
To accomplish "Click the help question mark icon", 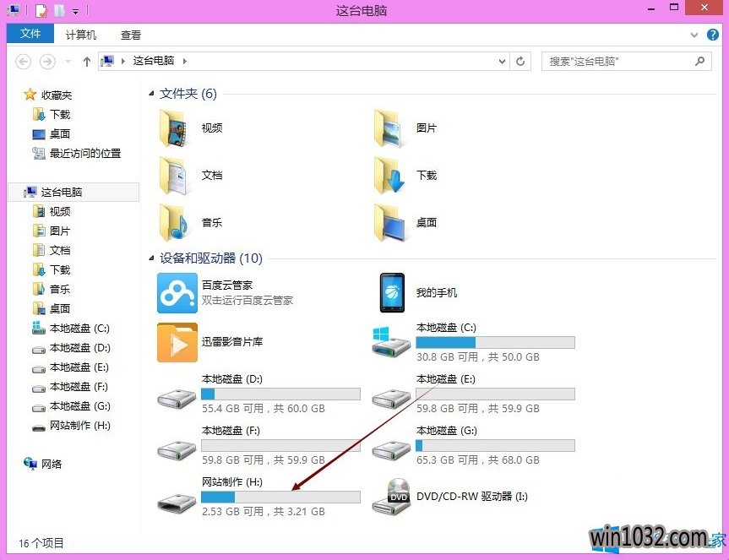I will click(x=714, y=35).
